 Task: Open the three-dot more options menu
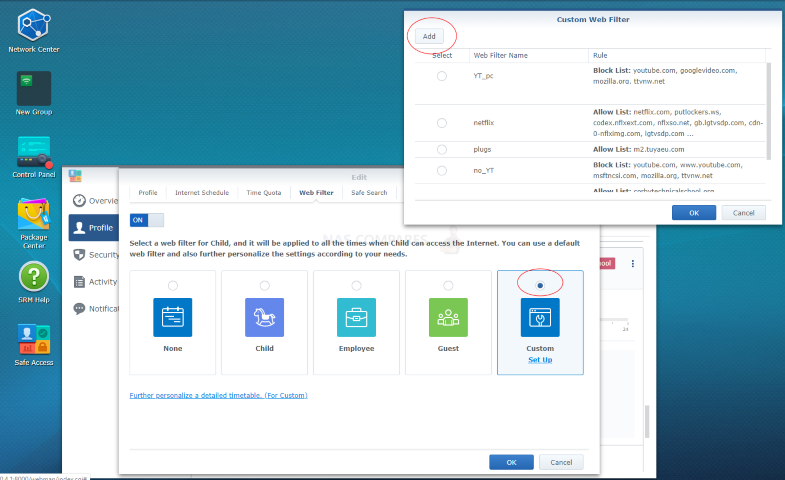(x=633, y=263)
